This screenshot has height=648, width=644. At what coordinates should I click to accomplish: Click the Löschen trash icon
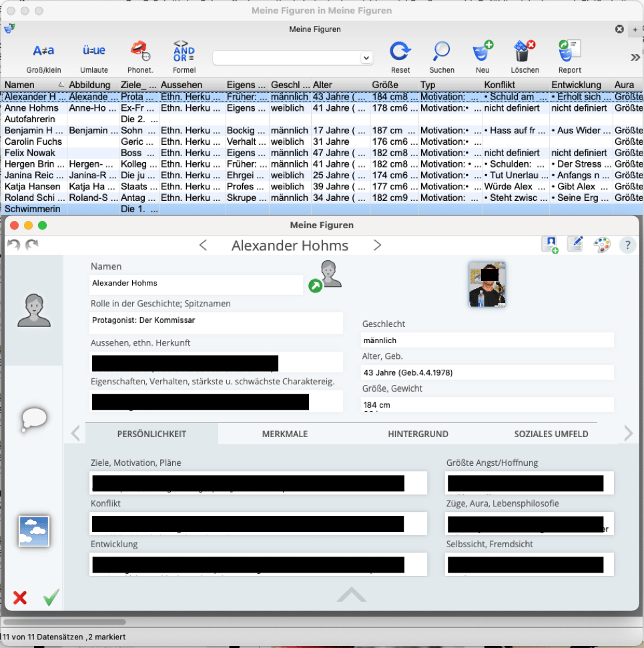(525, 51)
